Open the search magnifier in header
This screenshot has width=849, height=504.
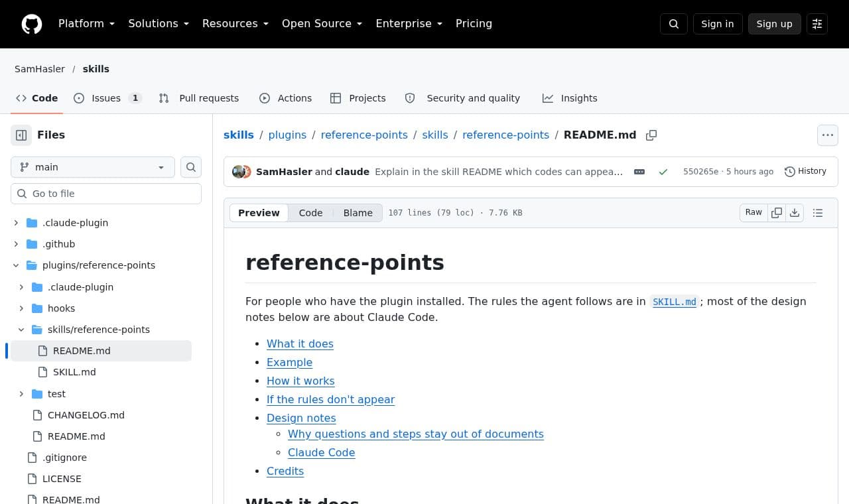click(x=674, y=24)
